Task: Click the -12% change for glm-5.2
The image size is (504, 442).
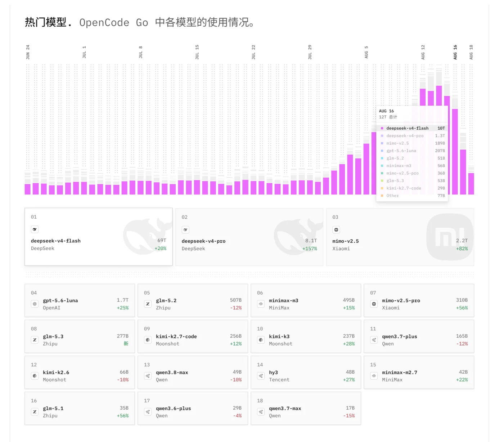Action: tap(236, 308)
